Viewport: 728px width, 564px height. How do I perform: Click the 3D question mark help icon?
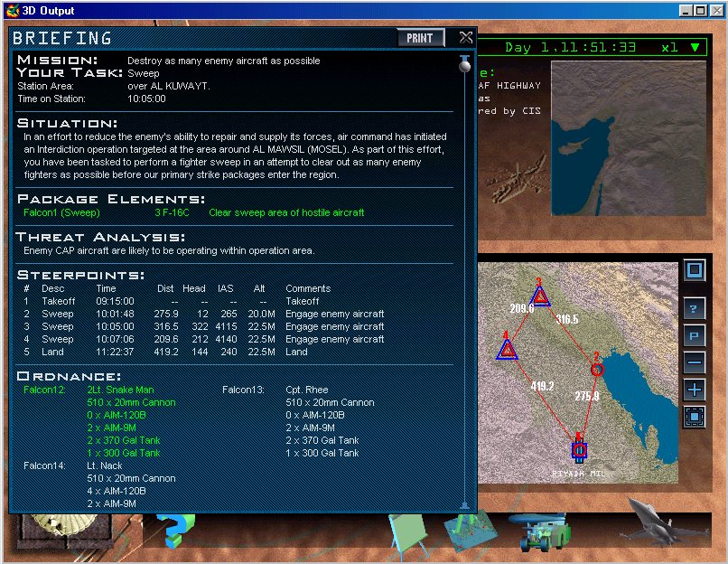click(174, 530)
